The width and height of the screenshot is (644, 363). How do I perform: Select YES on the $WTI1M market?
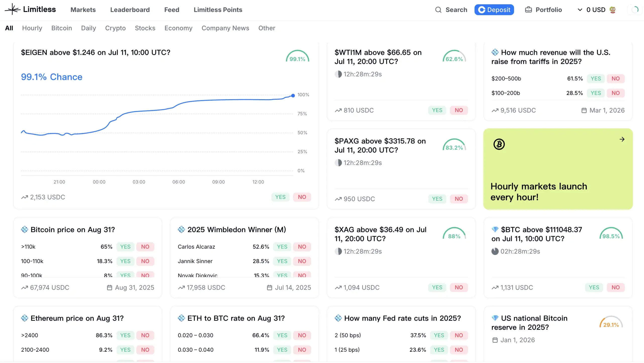(437, 110)
